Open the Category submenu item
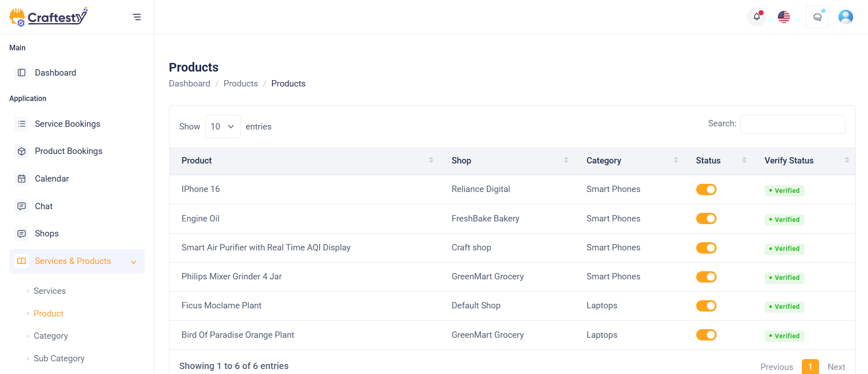Screen dimensions: 868x374 coord(51,336)
